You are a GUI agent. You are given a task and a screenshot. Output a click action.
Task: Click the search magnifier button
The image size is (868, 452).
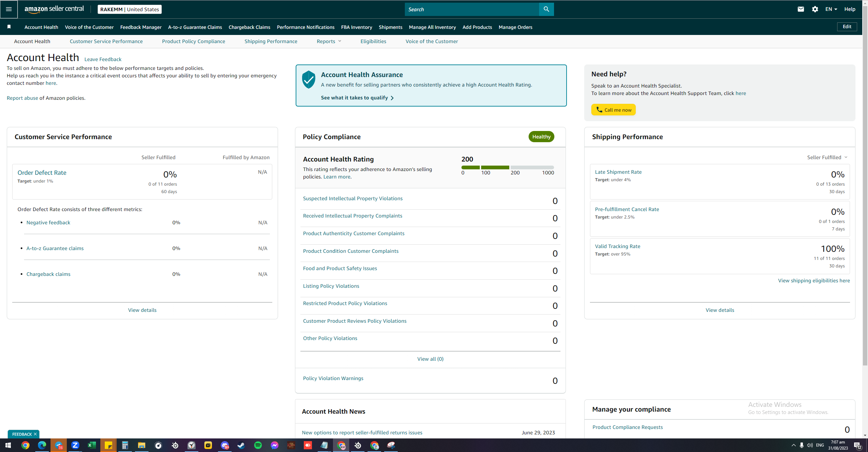pos(546,9)
